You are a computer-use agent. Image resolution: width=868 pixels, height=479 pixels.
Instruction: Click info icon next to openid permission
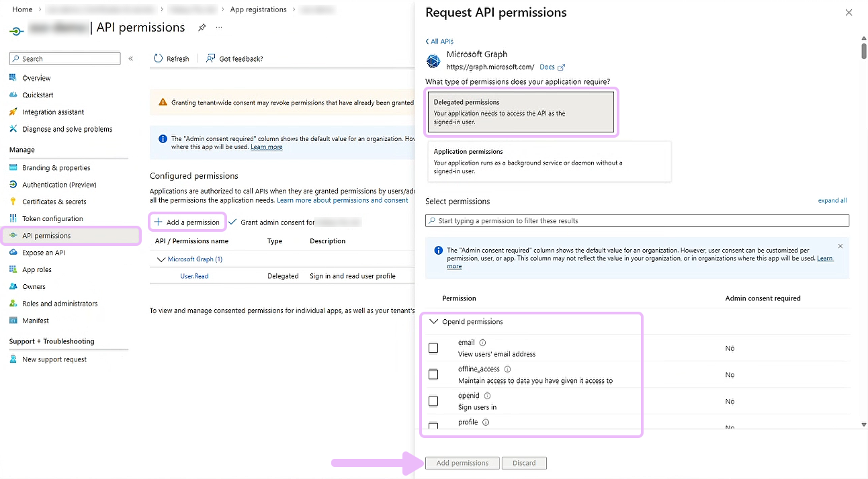click(487, 396)
